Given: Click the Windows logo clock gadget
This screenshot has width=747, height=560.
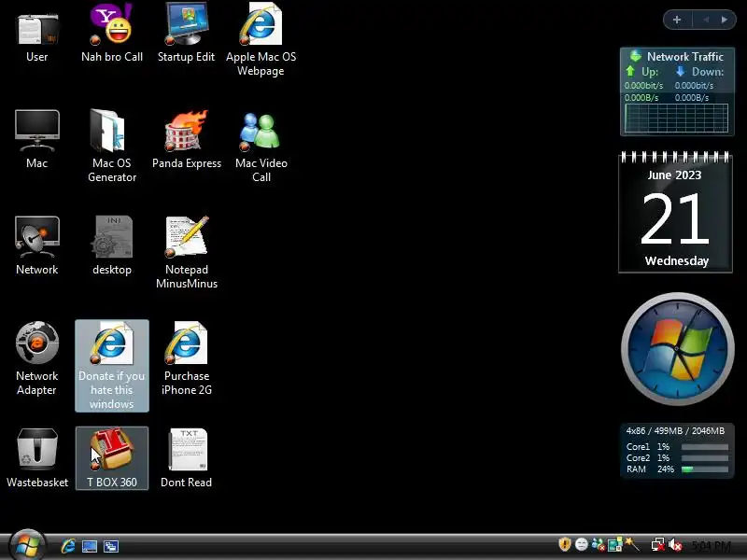Looking at the screenshot, I should [x=677, y=349].
